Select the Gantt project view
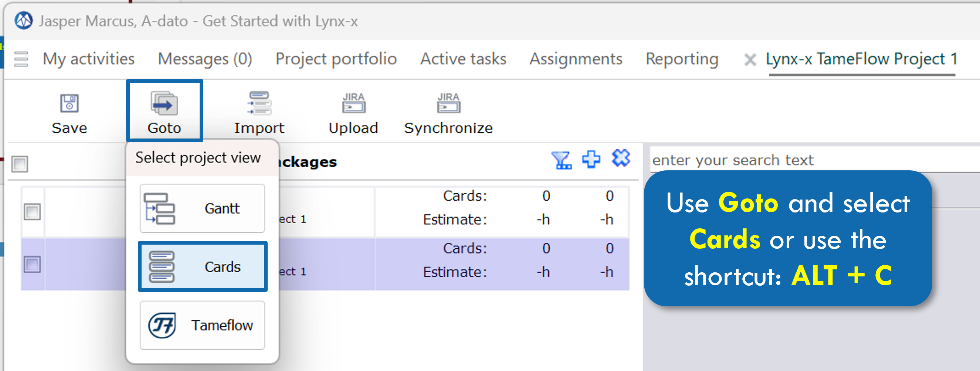The height and width of the screenshot is (371, 980). [202, 208]
